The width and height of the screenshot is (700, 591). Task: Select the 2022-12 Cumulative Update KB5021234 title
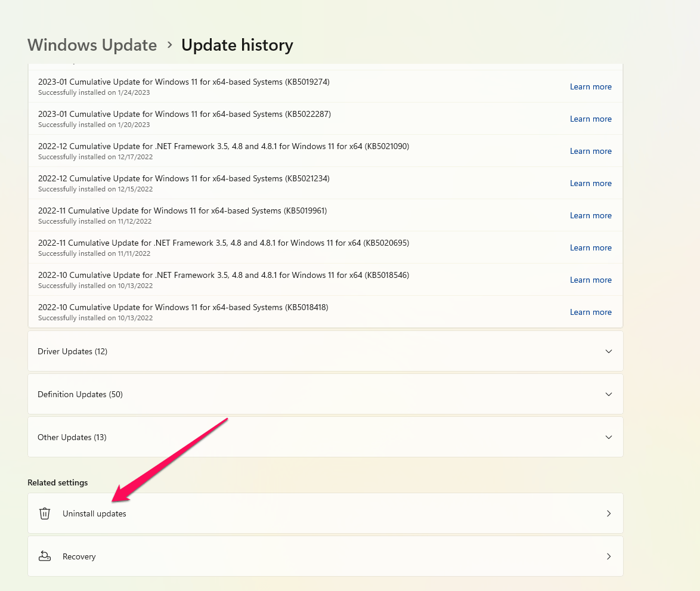[x=184, y=178]
